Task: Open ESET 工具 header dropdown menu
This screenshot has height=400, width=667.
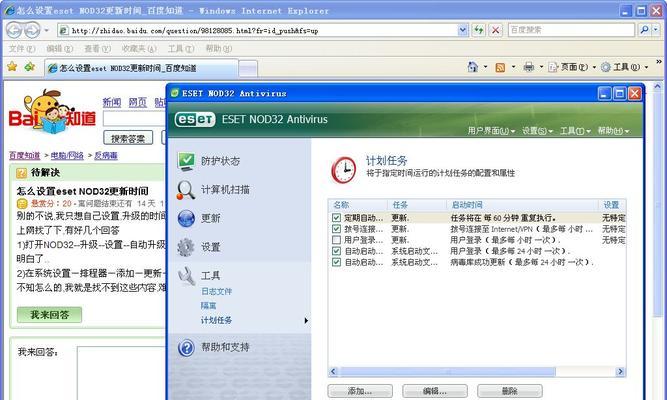Action: (575, 131)
